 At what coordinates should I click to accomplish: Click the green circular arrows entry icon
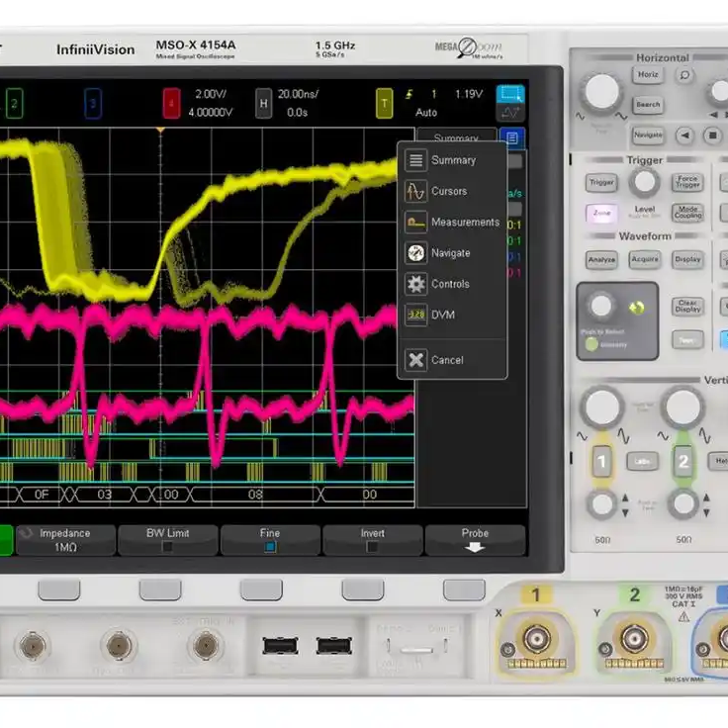637,308
